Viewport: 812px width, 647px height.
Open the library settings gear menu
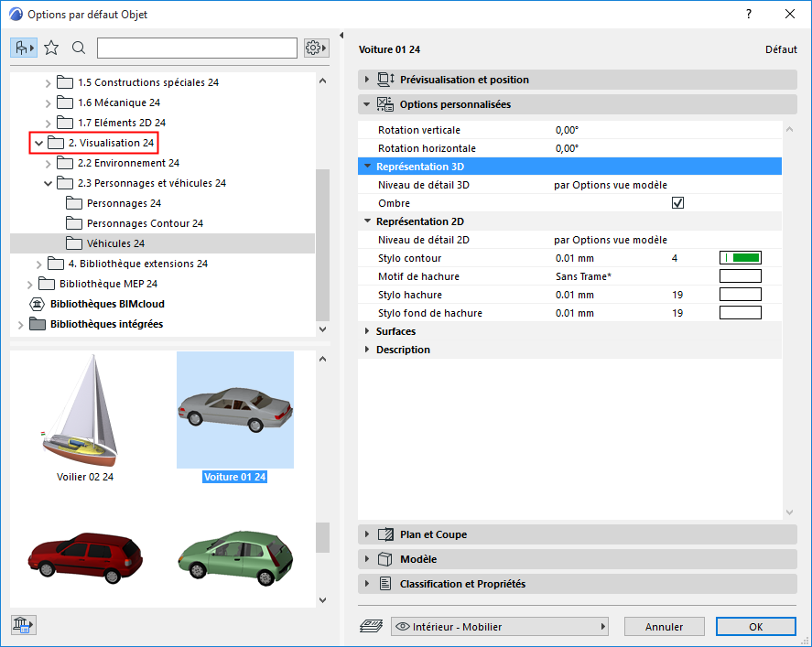316,48
